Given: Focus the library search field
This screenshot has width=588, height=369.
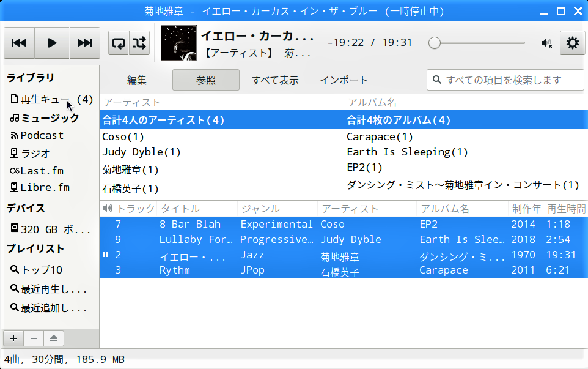Looking at the screenshot, I should [511, 80].
